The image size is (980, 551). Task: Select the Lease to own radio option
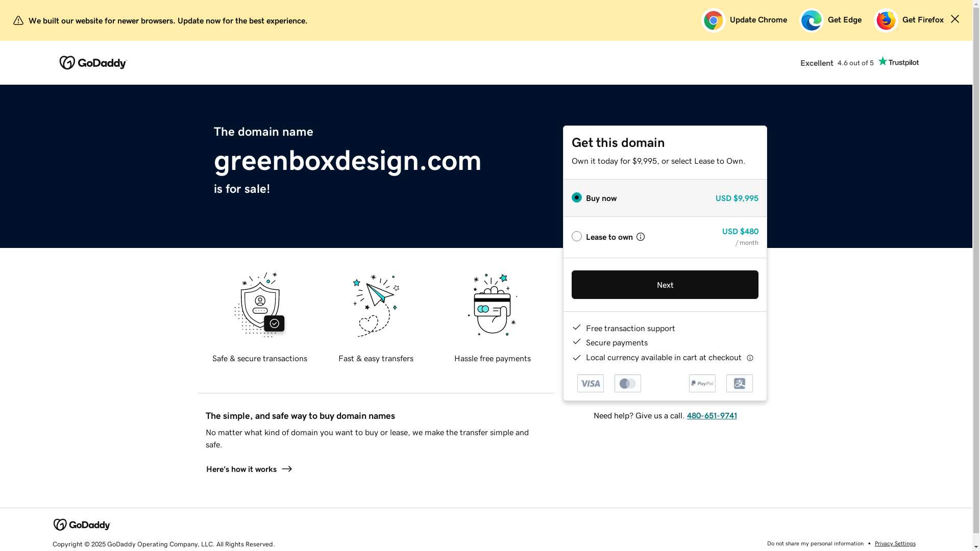tap(577, 236)
